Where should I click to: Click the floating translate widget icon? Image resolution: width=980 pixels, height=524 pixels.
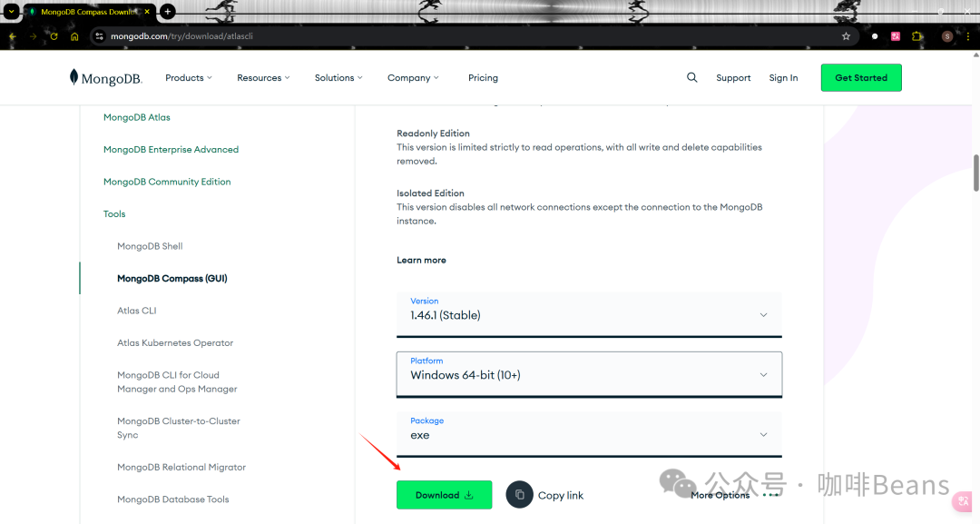(963, 501)
